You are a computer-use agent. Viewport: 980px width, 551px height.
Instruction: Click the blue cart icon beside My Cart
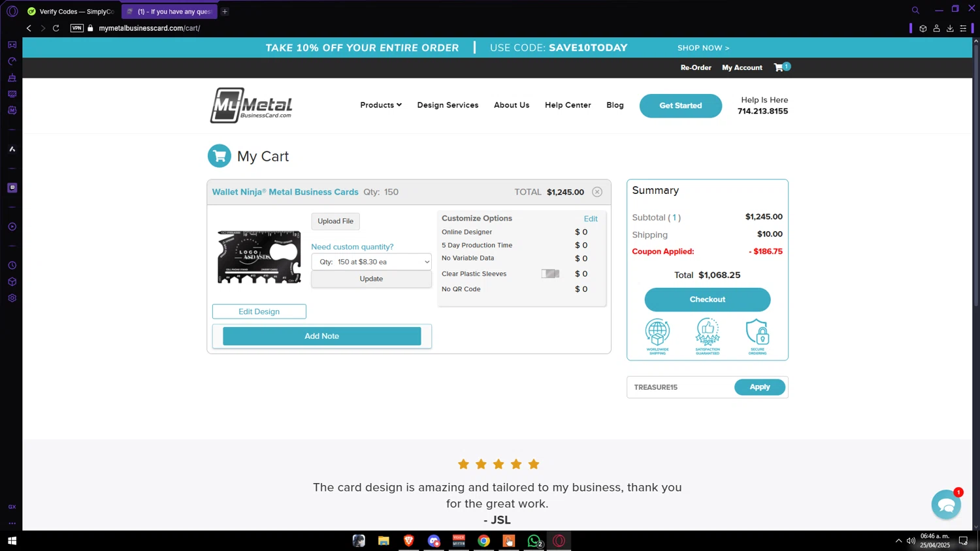tap(220, 156)
